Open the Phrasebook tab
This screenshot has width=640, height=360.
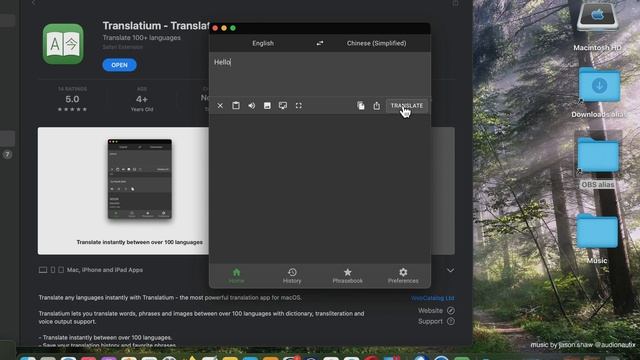[347, 276]
